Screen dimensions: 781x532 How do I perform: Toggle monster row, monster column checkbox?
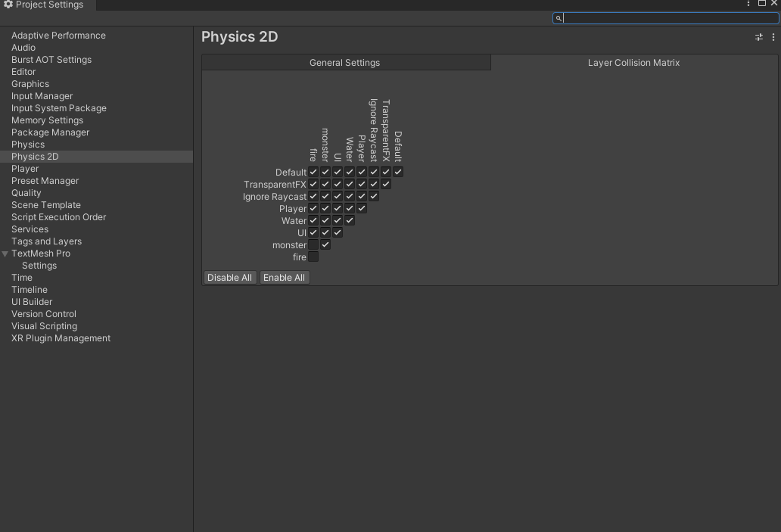click(x=325, y=244)
